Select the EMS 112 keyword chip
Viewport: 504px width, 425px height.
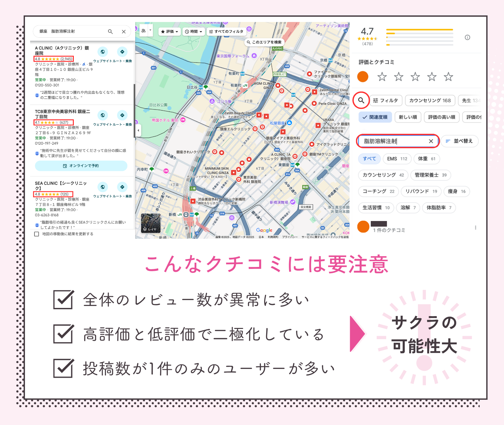click(397, 159)
